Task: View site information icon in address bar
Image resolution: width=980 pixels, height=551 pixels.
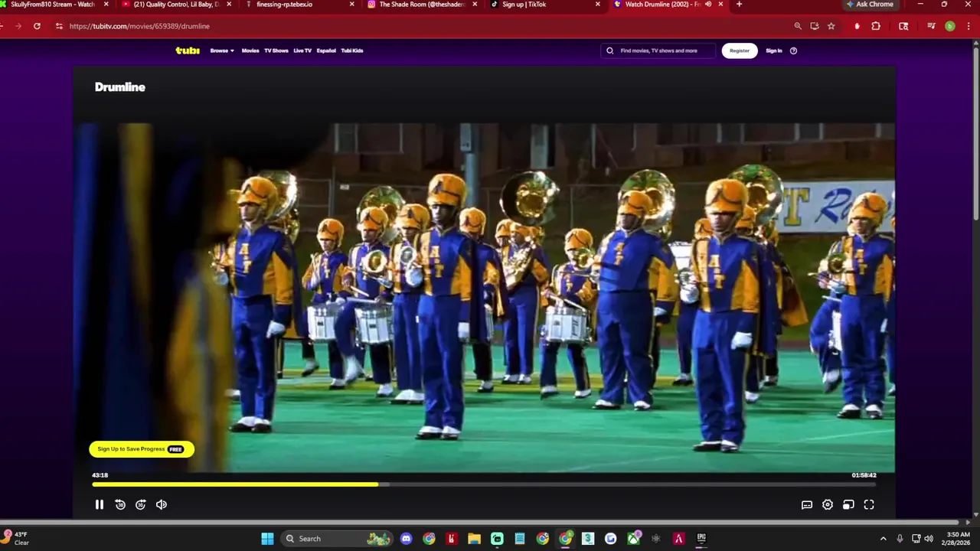Action: tap(59, 26)
